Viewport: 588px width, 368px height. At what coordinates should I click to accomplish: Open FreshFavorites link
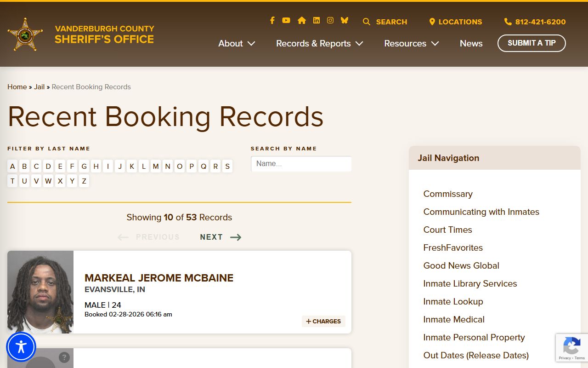(x=453, y=248)
